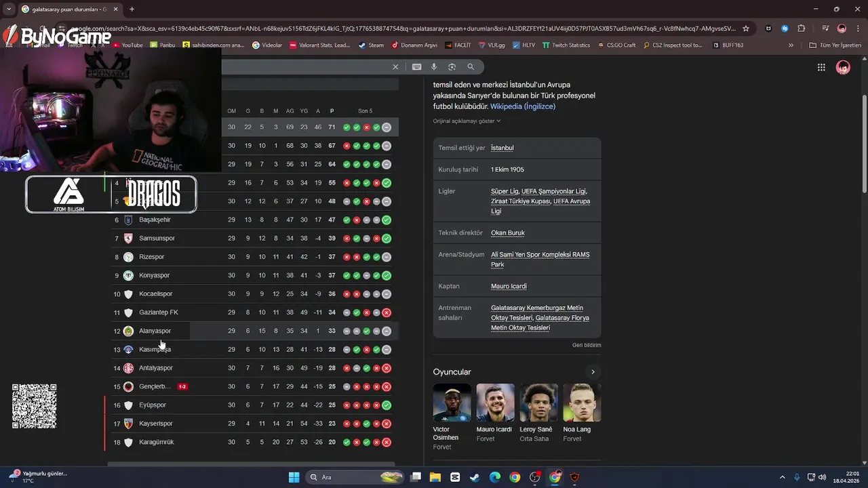The image size is (868, 488).
Task: Open the Victor Osimhen player thumbnail
Action: click(452, 403)
